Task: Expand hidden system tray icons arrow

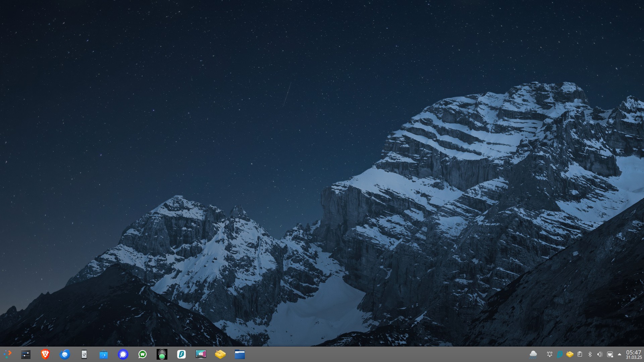Action: click(x=620, y=354)
